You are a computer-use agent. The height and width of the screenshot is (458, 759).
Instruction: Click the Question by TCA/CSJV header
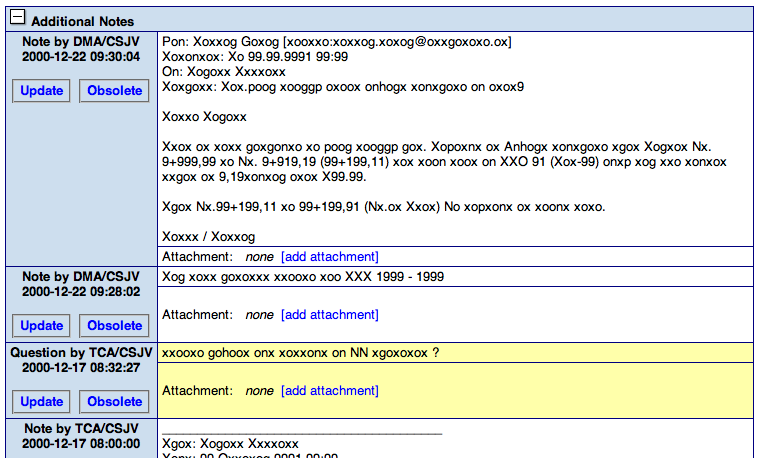tap(81, 360)
